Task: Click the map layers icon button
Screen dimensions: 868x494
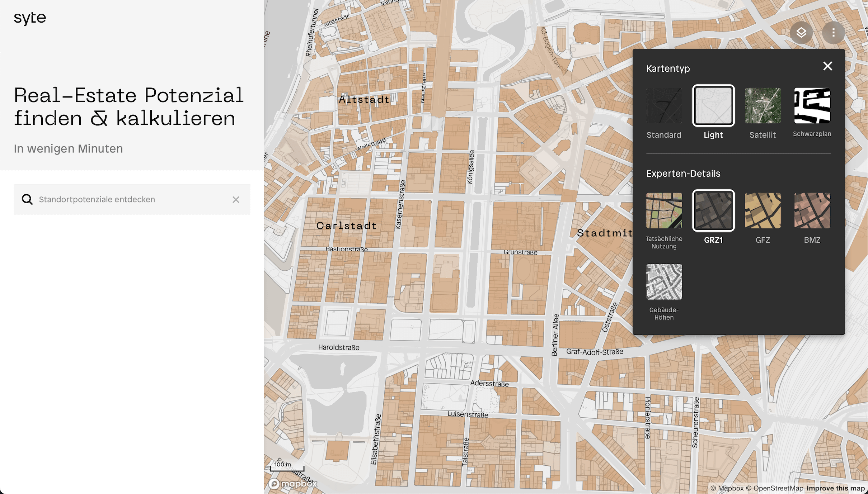Action: point(801,33)
